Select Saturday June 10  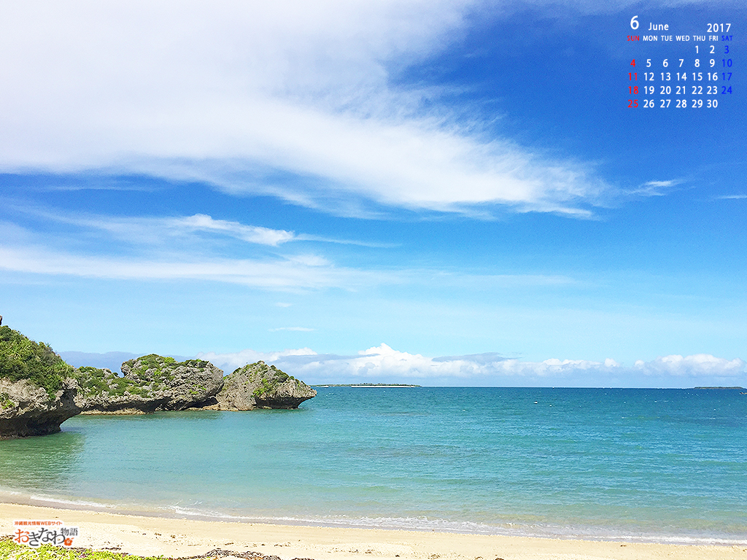(727, 63)
